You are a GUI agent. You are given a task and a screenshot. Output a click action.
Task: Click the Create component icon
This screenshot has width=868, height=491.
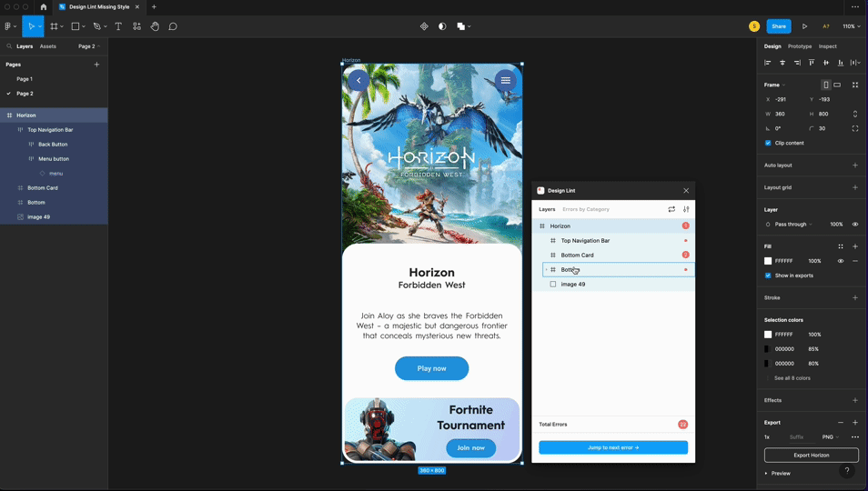click(424, 26)
